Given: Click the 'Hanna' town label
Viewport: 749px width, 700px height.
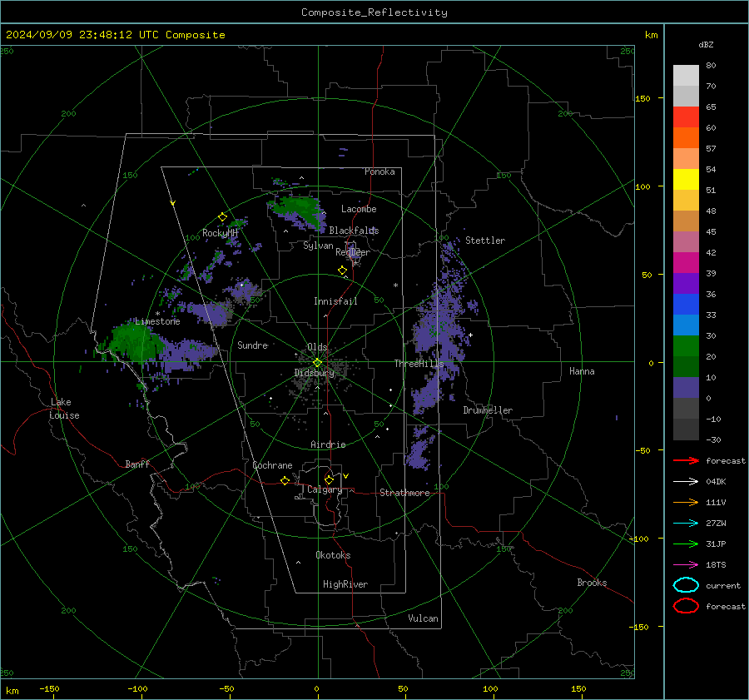Looking at the screenshot, I should (582, 371).
